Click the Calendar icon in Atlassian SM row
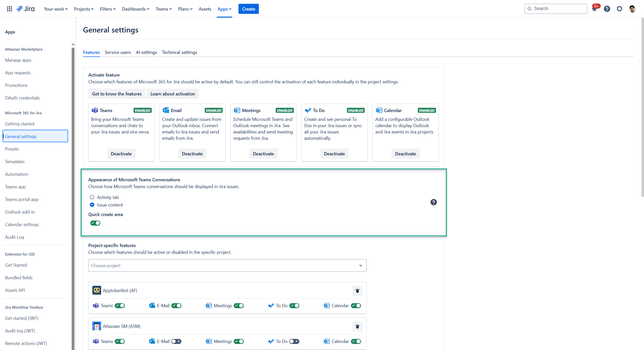Viewport: 644px width, 350px height. [327, 341]
